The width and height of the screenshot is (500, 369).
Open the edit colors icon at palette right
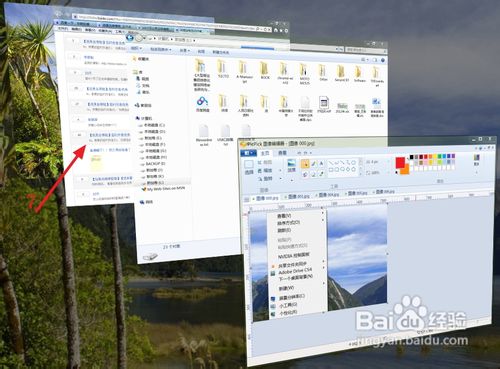click(x=477, y=159)
